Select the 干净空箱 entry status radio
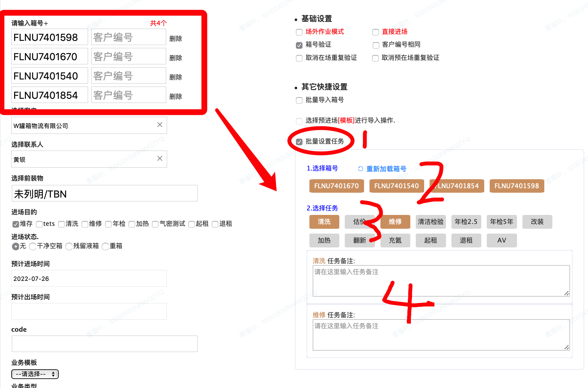Viewport: 588px width, 388px height. tap(32, 246)
